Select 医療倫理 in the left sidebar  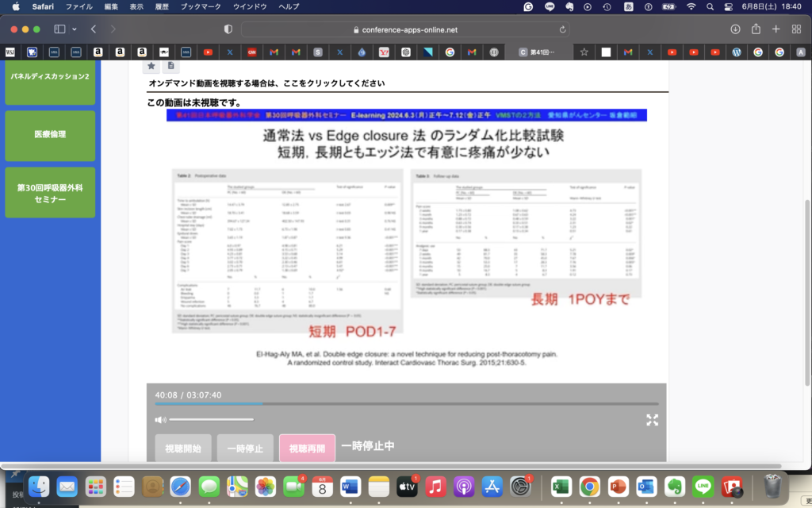pyautogui.click(x=50, y=135)
